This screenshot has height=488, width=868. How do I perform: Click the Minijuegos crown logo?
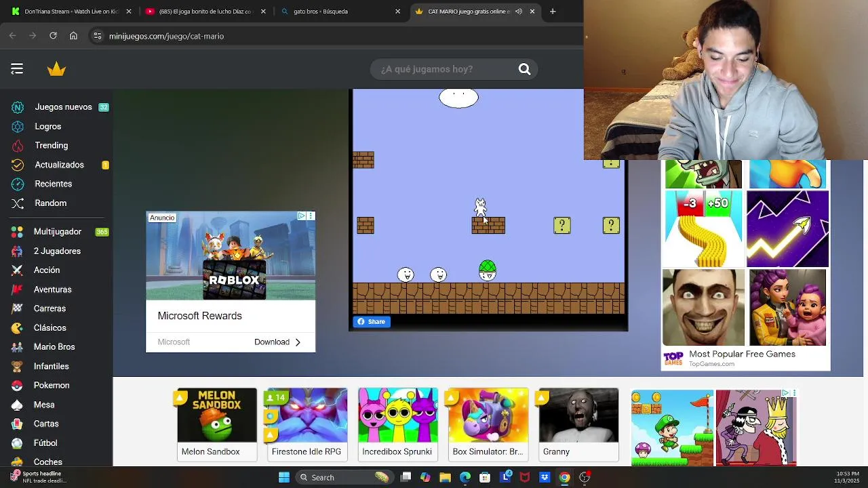56,68
